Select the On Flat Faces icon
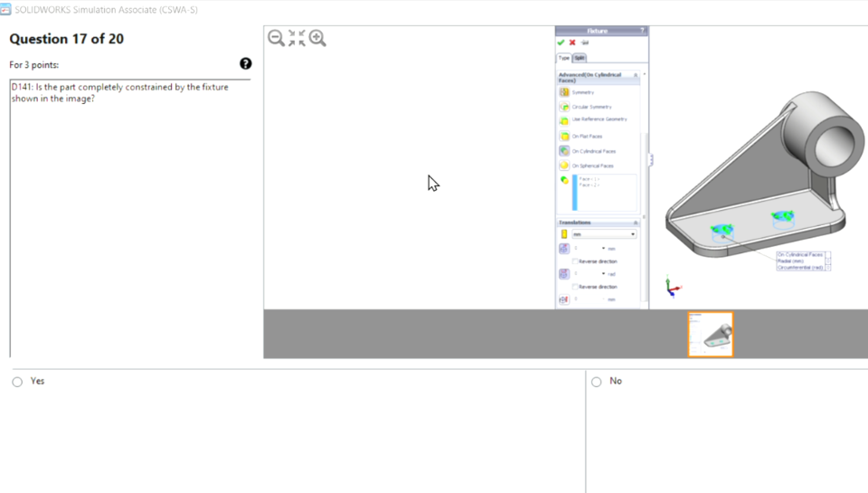Viewport: 868px width, 493px height. point(564,137)
